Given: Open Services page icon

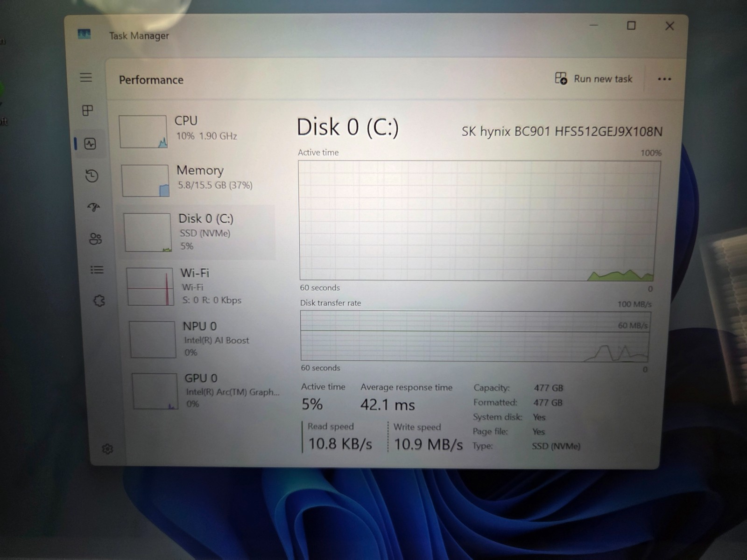Looking at the screenshot, I should click(x=99, y=301).
